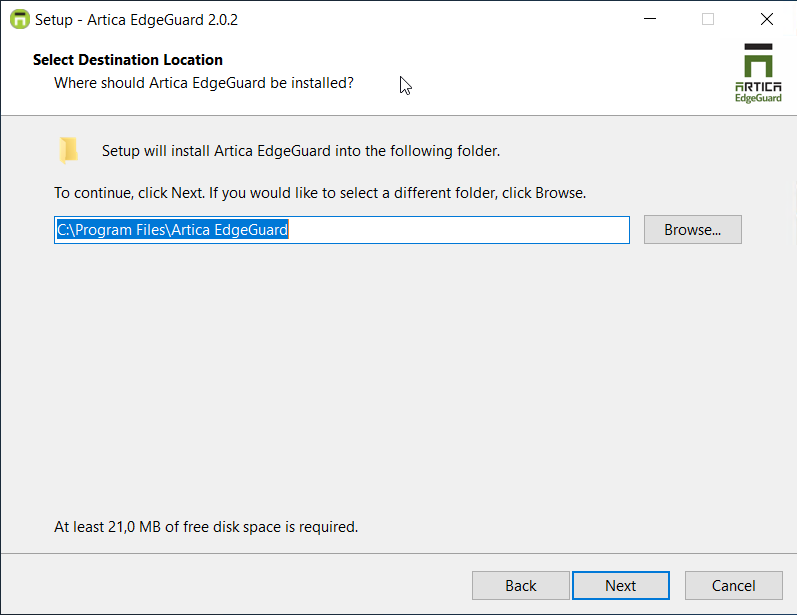Close the Setup window

pos(767,19)
